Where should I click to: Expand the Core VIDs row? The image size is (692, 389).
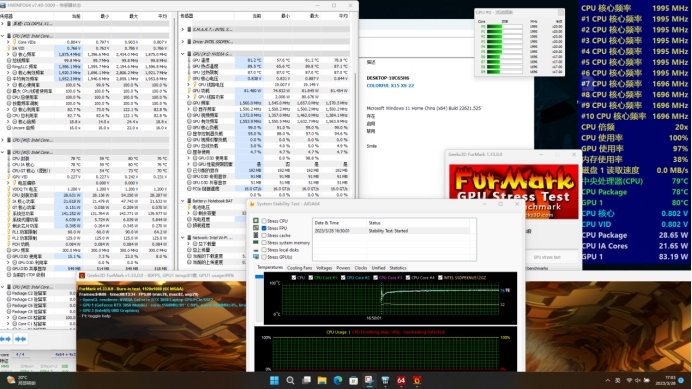8,42
